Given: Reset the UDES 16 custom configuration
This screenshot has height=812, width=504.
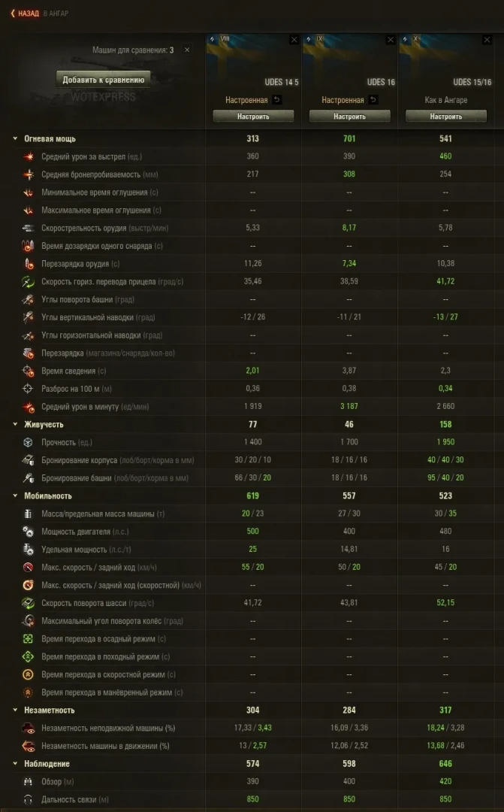Looking at the screenshot, I should tap(373, 100).
